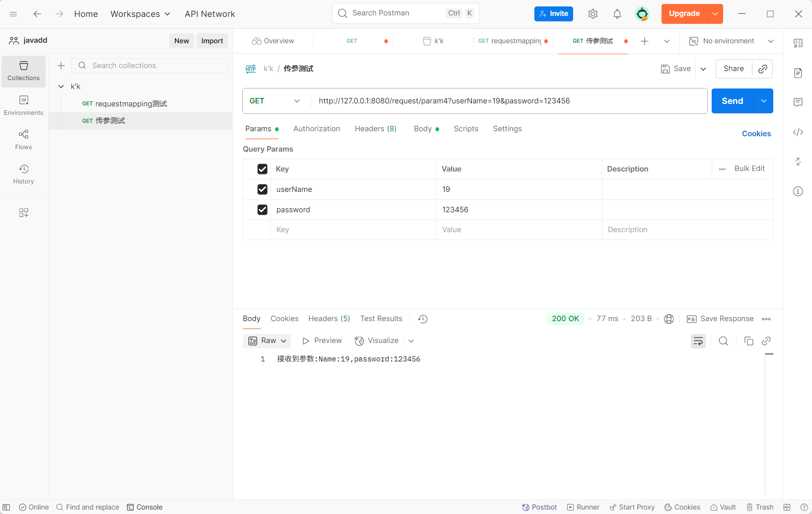Open the No environment selector
Screen dimensions: 812x514
[731, 41]
